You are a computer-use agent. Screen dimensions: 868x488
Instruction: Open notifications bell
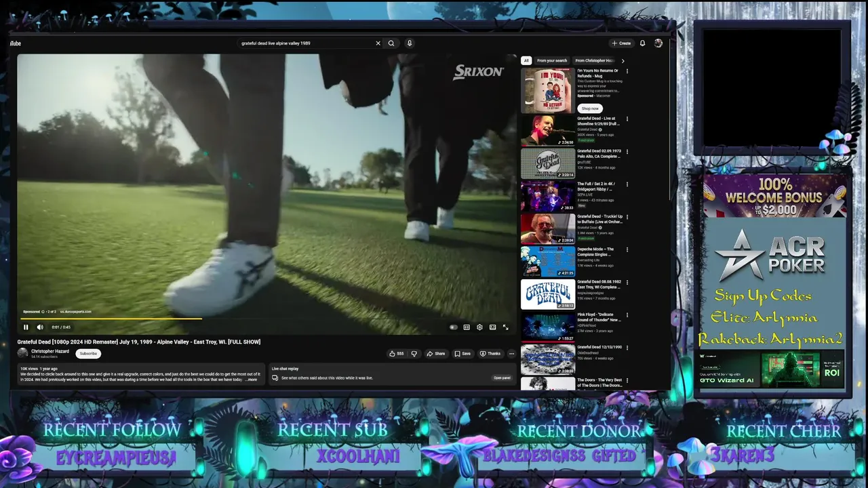(643, 43)
